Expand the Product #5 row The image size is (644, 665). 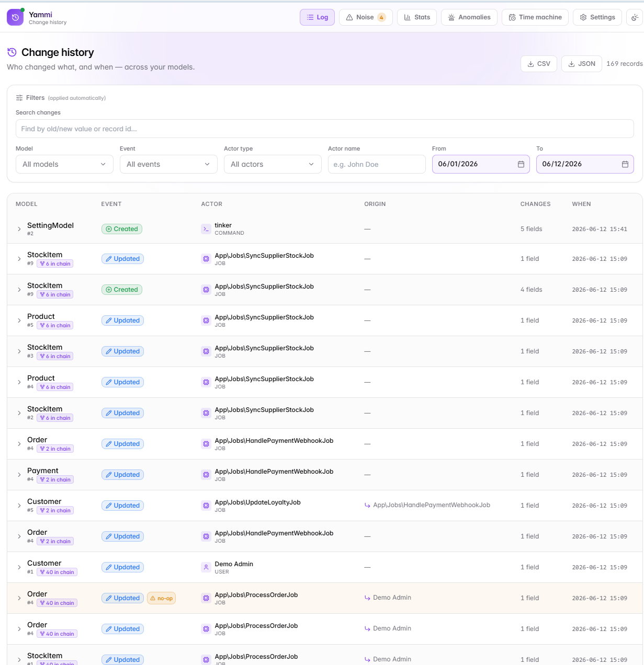click(x=19, y=320)
